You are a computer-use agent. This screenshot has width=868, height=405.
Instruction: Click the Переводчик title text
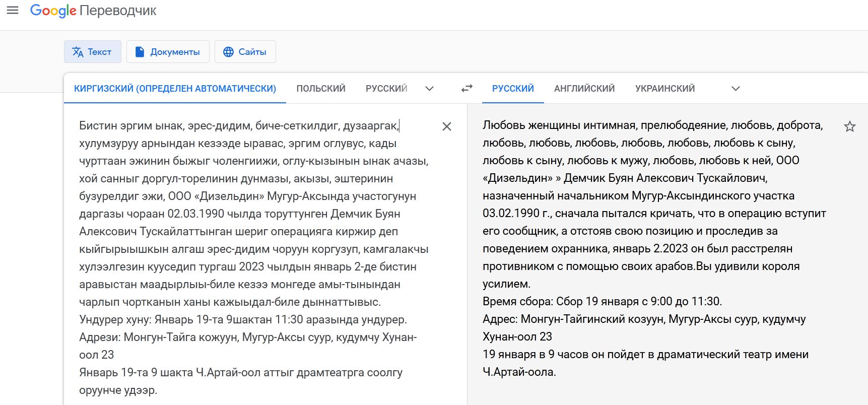coord(118,11)
